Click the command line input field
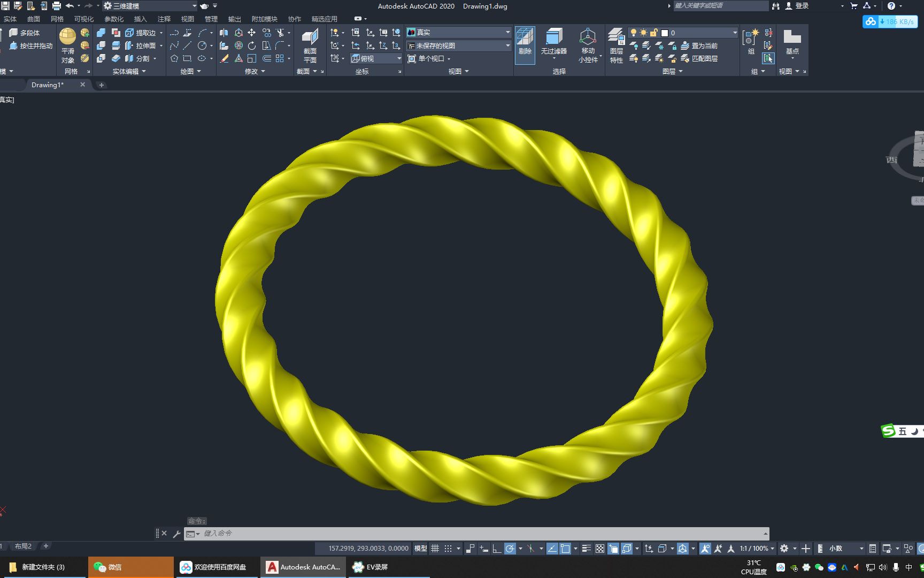The image size is (924, 578). (476, 534)
